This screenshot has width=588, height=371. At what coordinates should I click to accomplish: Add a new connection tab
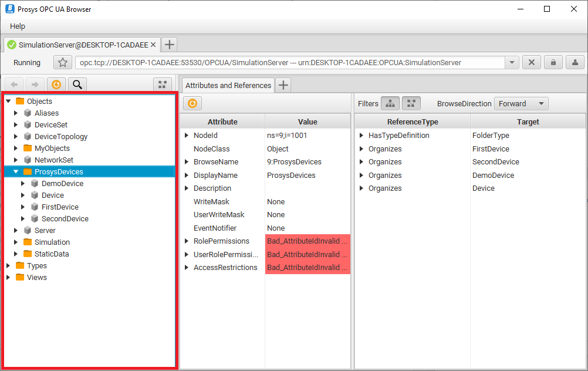(169, 45)
